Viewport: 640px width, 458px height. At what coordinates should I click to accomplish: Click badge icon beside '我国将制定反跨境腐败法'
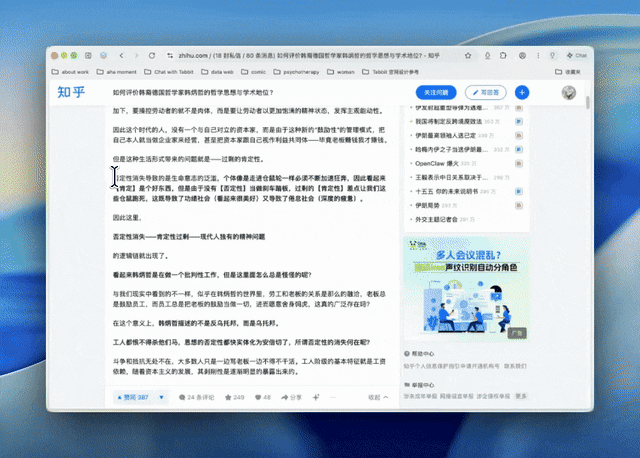click(518, 121)
